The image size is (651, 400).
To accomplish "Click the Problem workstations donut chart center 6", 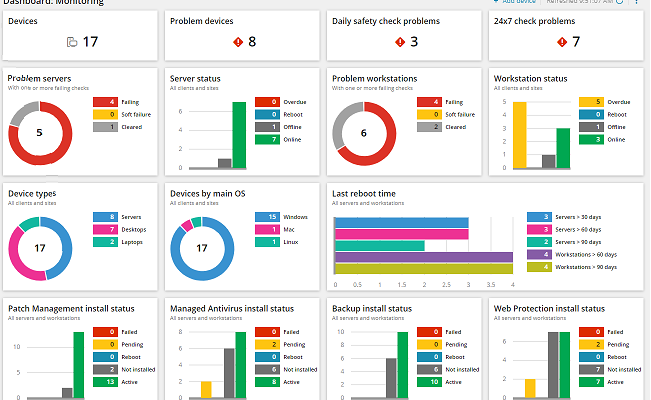I will click(364, 133).
